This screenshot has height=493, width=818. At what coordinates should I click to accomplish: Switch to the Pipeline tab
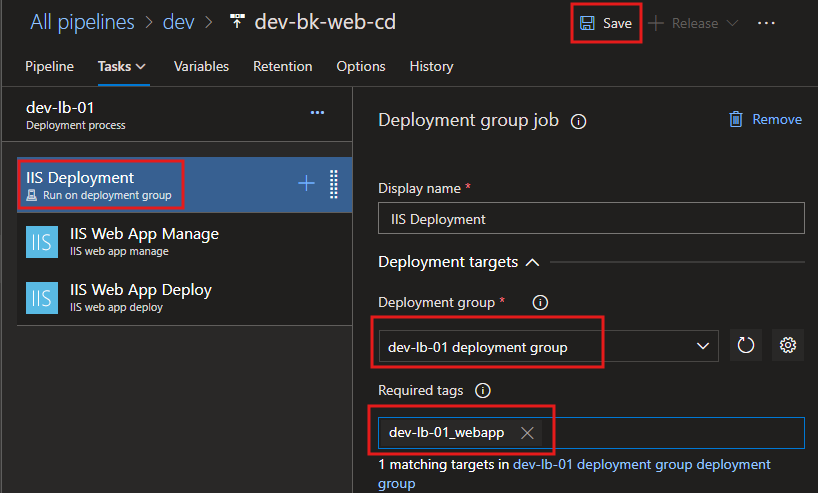[x=50, y=66]
